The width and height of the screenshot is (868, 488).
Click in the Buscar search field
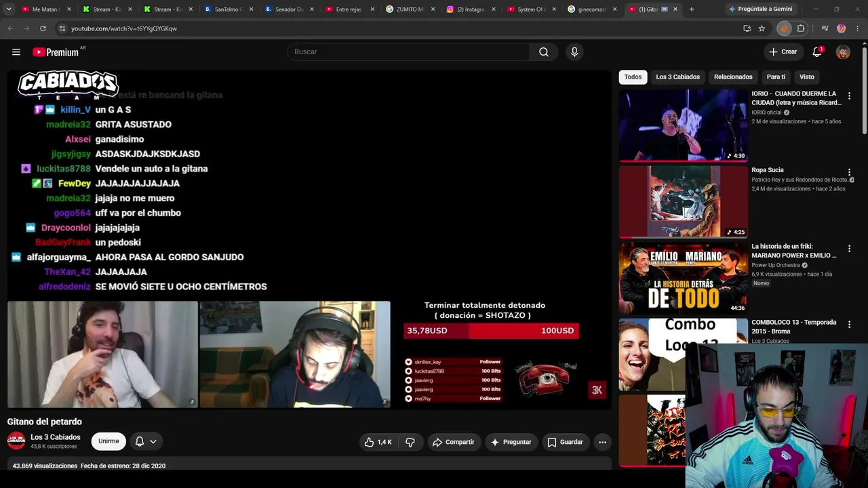[409, 52]
